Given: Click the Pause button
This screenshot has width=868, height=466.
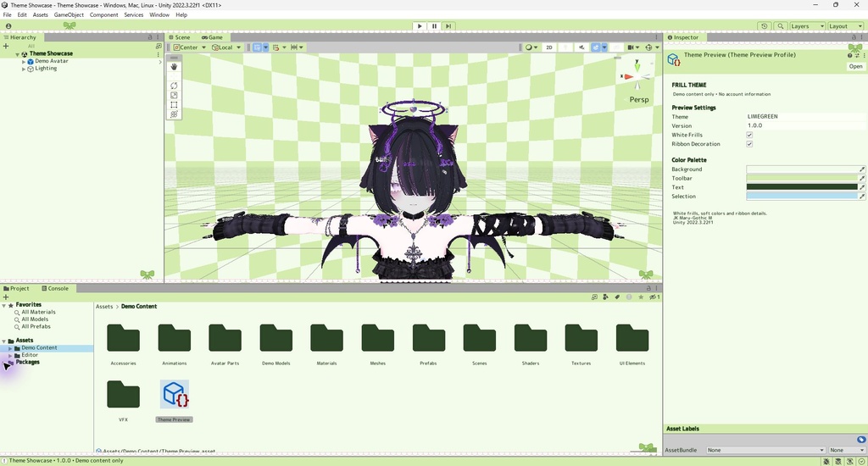Looking at the screenshot, I should (x=434, y=26).
